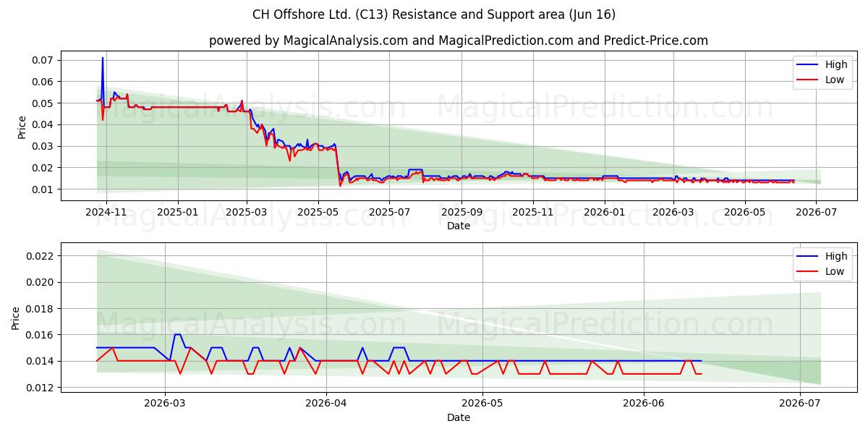Click '2026-07' tick on the upper chart

pyautogui.click(x=816, y=212)
